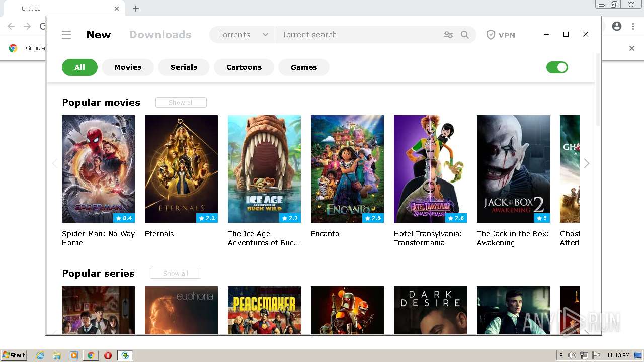The height and width of the screenshot is (362, 644).
Task: Open the Chrome taskbar icon
Action: [91, 355]
